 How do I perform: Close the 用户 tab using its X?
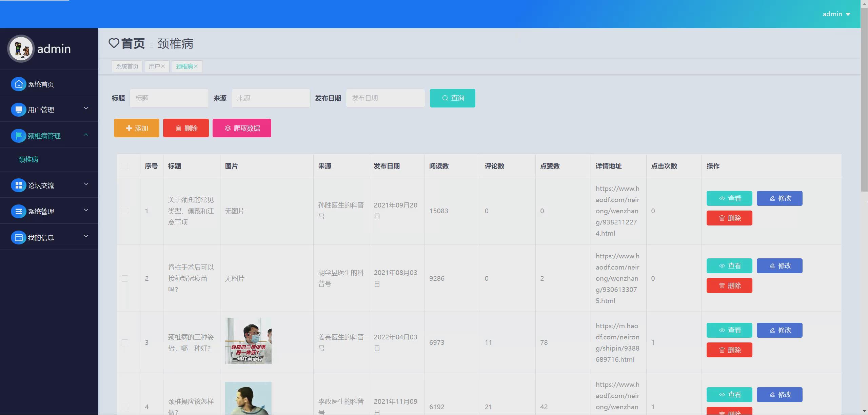[163, 66]
